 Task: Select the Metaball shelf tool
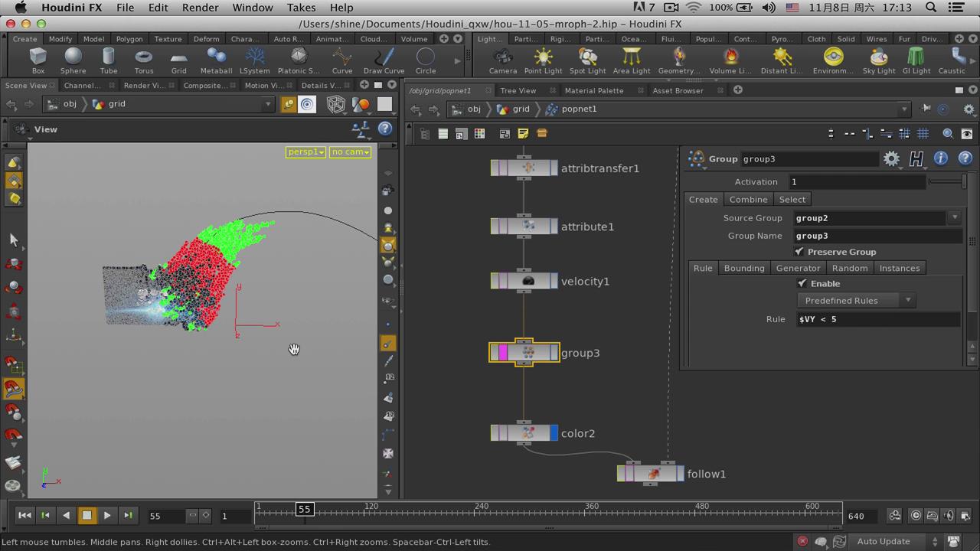pyautogui.click(x=216, y=60)
